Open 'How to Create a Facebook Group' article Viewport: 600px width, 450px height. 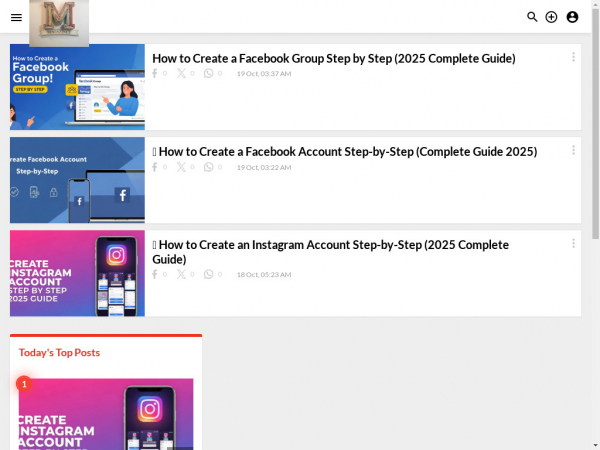tap(334, 59)
